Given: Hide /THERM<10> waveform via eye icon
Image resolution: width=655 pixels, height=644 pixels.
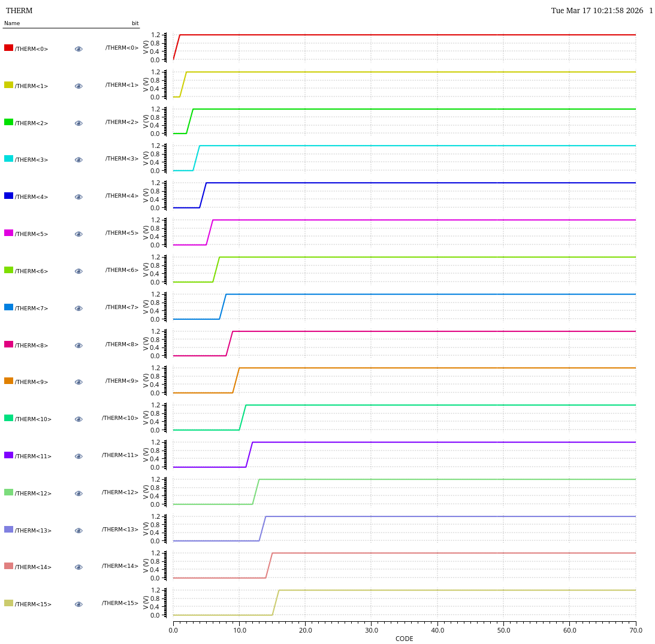Looking at the screenshot, I should 79,419.
